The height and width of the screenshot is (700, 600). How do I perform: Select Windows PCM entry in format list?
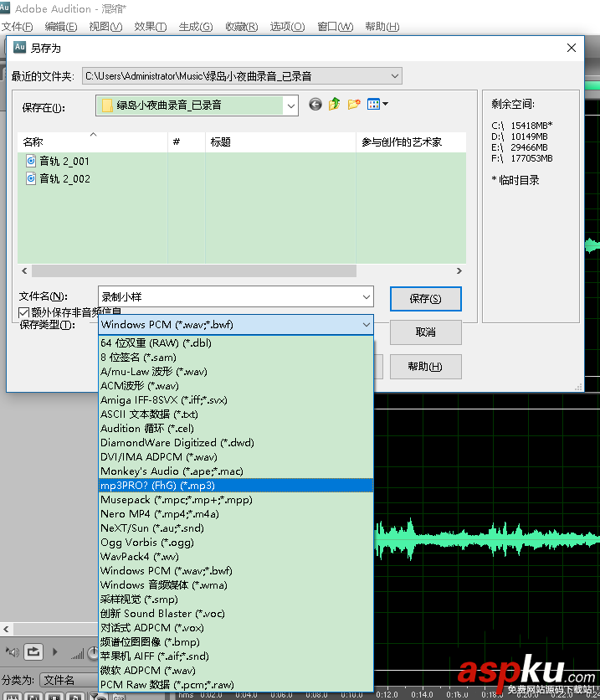point(235,571)
